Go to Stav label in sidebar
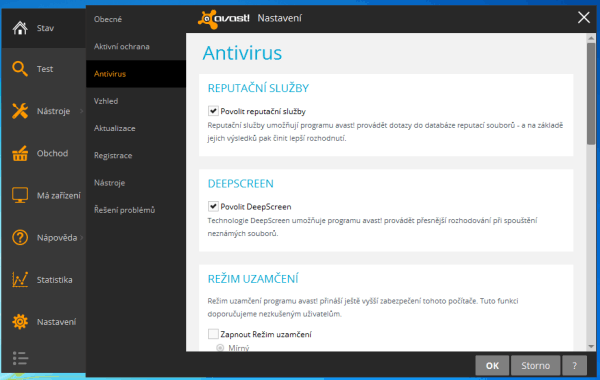600x380 pixels. tap(45, 28)
